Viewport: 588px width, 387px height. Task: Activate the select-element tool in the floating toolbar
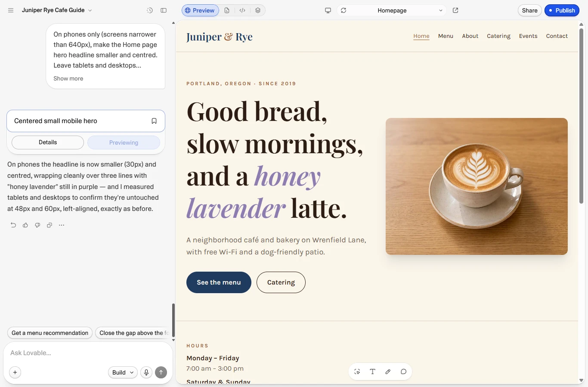(x=357, y=372)
